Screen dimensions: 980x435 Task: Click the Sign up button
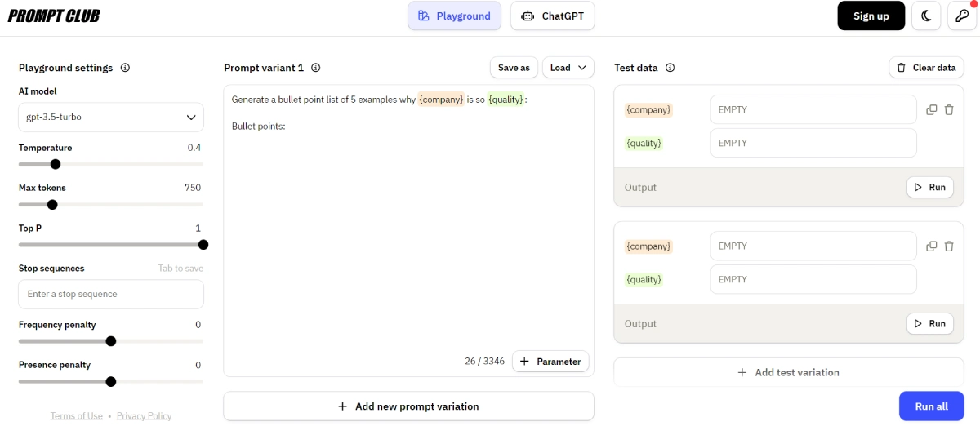(x=871, y=16)
